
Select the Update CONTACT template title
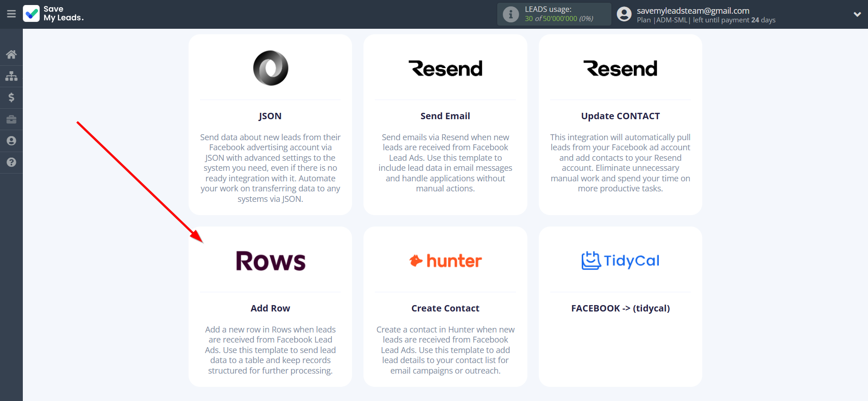point(621,116)
